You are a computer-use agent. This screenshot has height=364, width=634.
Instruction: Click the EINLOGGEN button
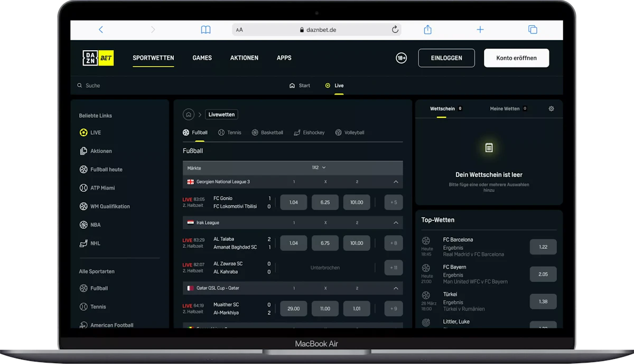click(446, 58)
